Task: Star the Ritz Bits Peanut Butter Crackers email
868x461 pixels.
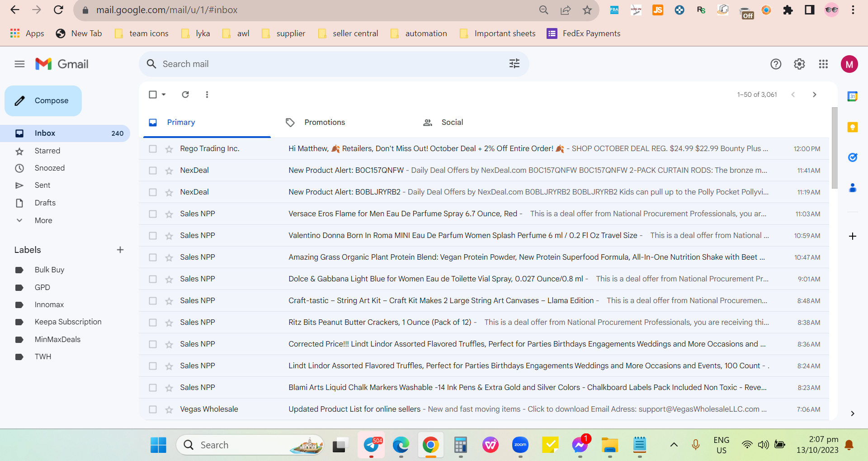Action: [x=169, y=323]
